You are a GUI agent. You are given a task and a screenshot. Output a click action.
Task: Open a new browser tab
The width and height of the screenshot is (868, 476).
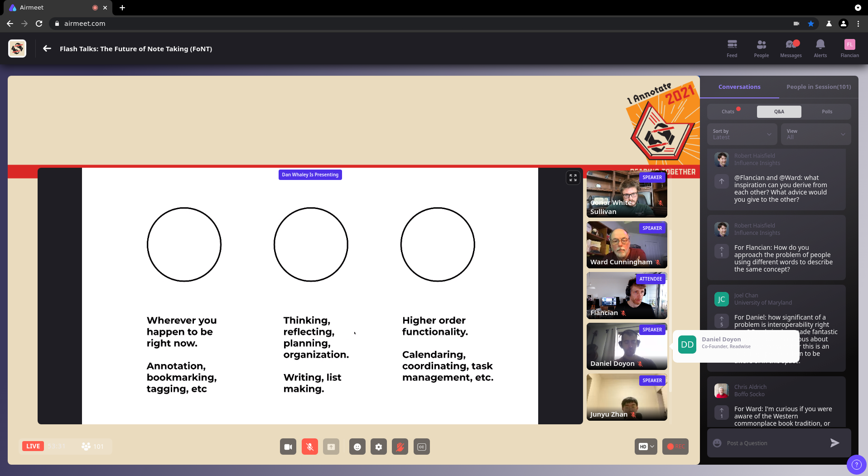pyautogui.click(x=122, y=8)
